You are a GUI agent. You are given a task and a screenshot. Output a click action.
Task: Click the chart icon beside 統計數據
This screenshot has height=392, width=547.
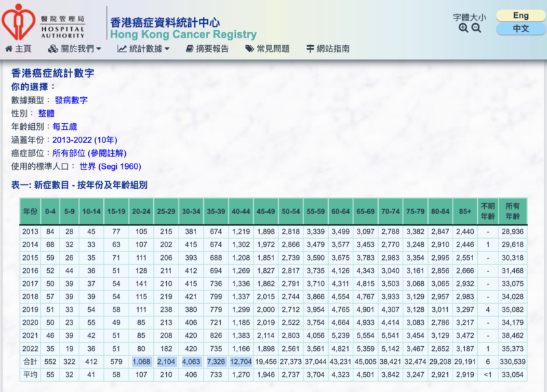pos(122,49)
